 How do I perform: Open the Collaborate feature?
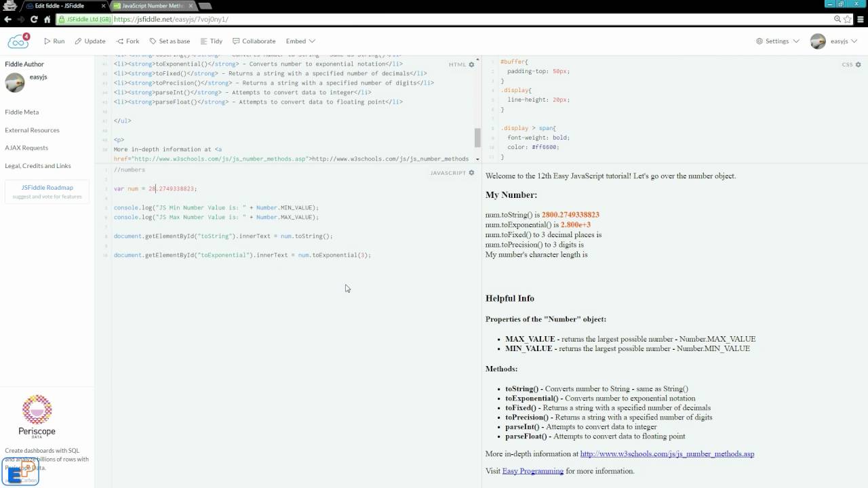click(254, 41)
